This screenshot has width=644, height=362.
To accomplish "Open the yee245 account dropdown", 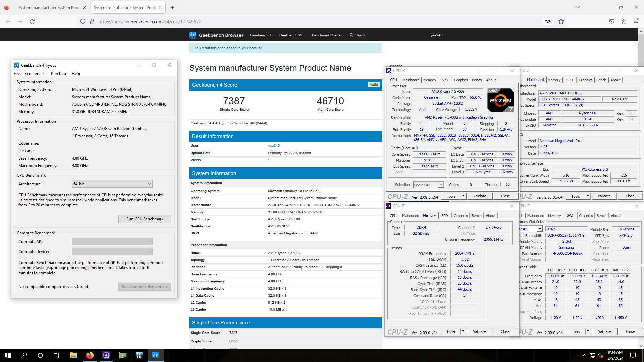I will [438, 35].
